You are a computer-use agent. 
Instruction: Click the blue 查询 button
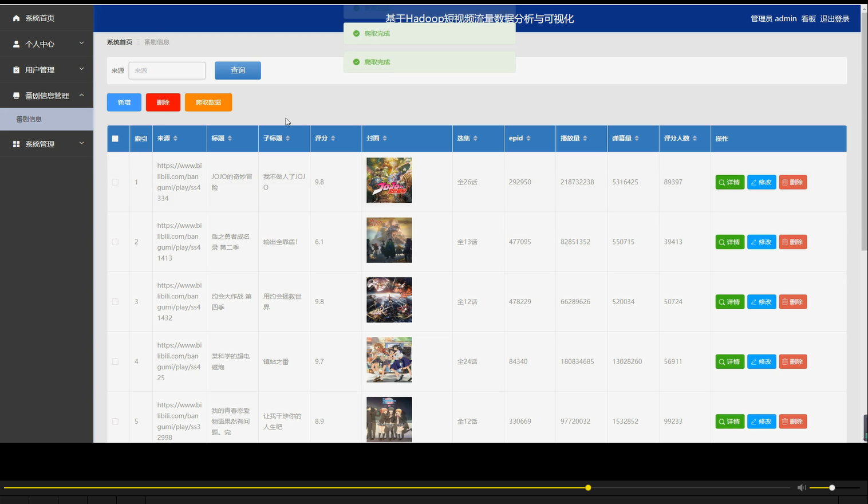point(238,70)
